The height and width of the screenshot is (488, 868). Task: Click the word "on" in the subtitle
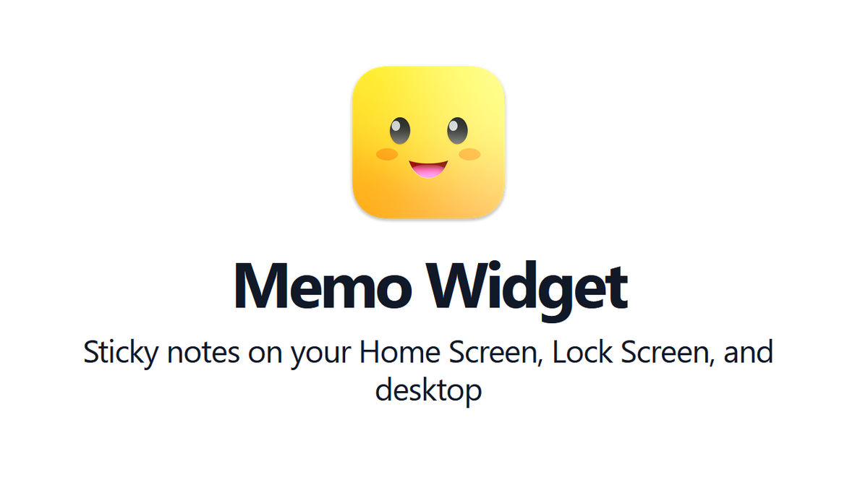tap(263, 356)
